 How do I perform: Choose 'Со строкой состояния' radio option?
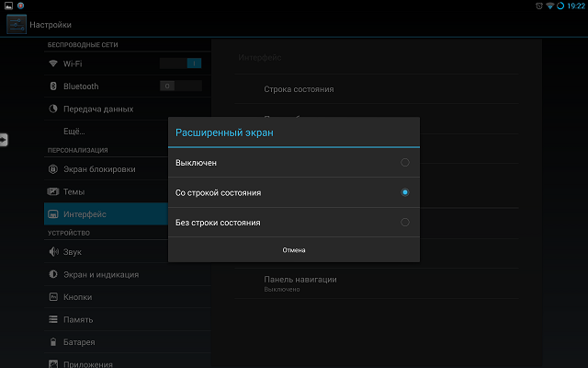[404, 192]
